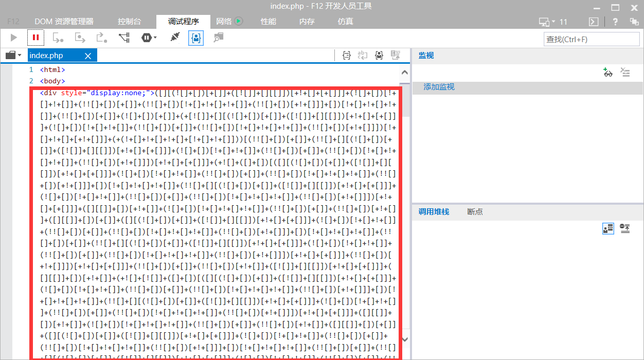The width and height of the screenshot is (644, 360).
Task: Click the div style="display:none;" code text
Action: (98, 93)
